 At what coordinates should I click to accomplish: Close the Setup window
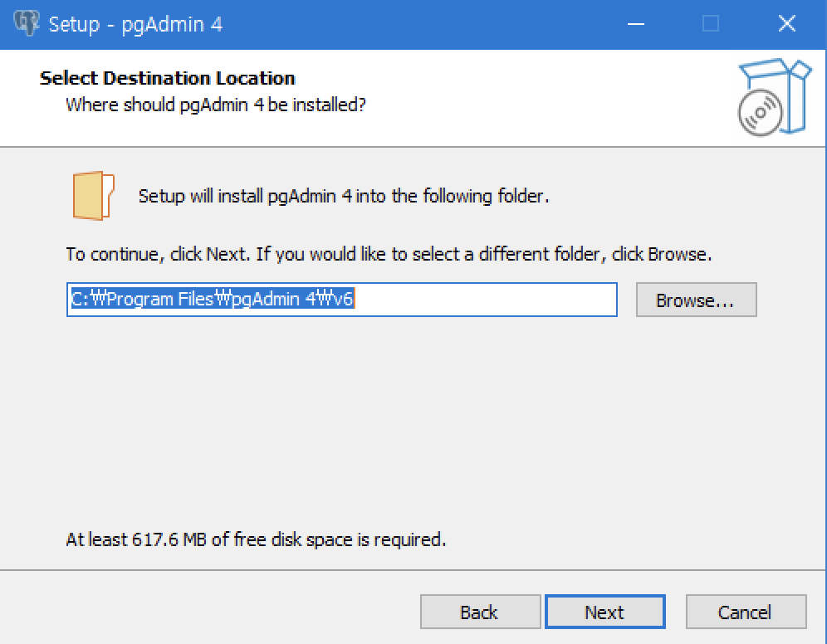787,24
